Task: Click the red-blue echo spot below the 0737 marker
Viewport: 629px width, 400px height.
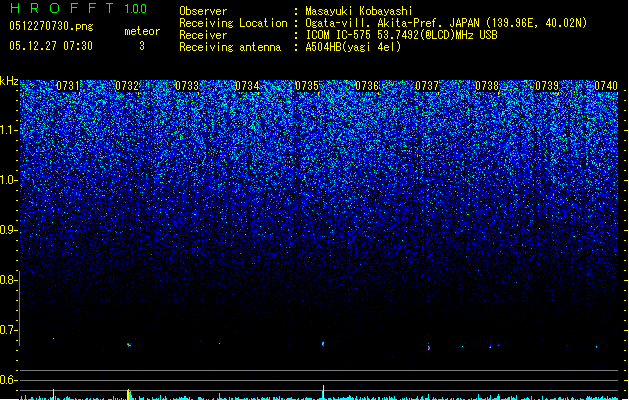Action: 429,347
